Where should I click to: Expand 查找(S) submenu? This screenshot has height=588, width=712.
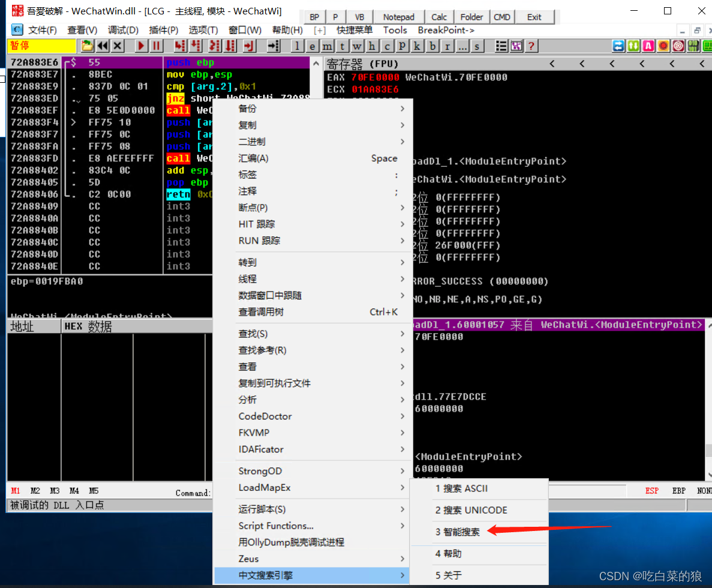(x=313, y=334)
